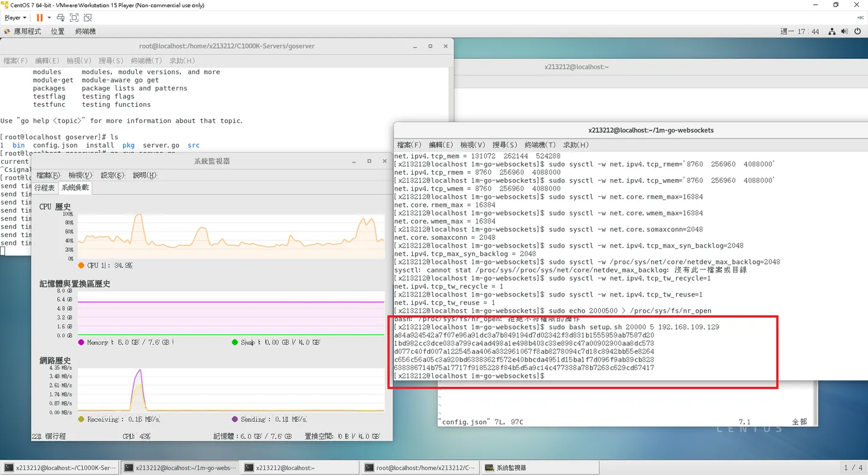Open the Player dropdown menu

click(x=15, y=17)
